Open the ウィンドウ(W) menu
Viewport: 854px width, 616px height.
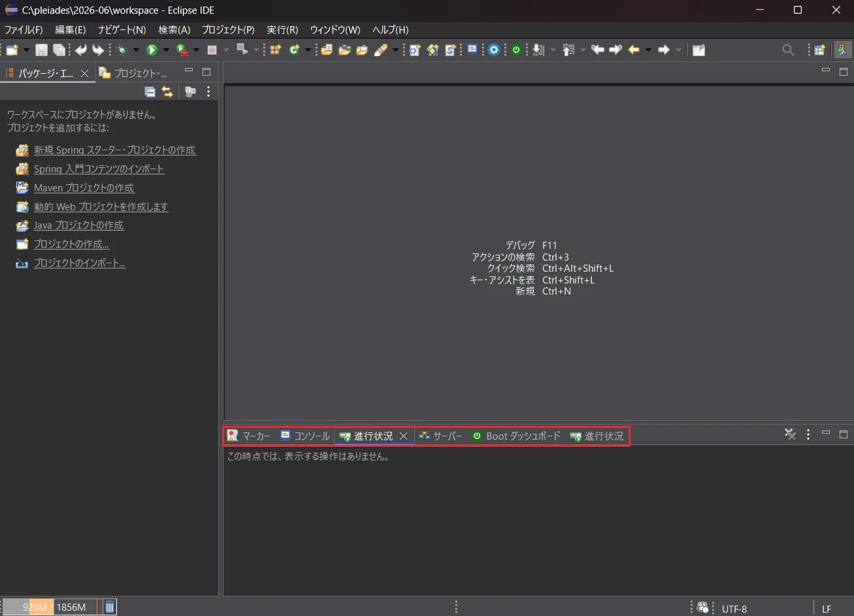pos(335,30)
